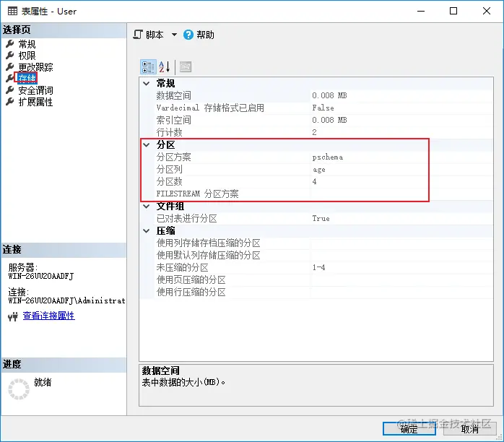The image size is (504, 442).
Task: Select the 索引空间 property row
Action: 323,120
